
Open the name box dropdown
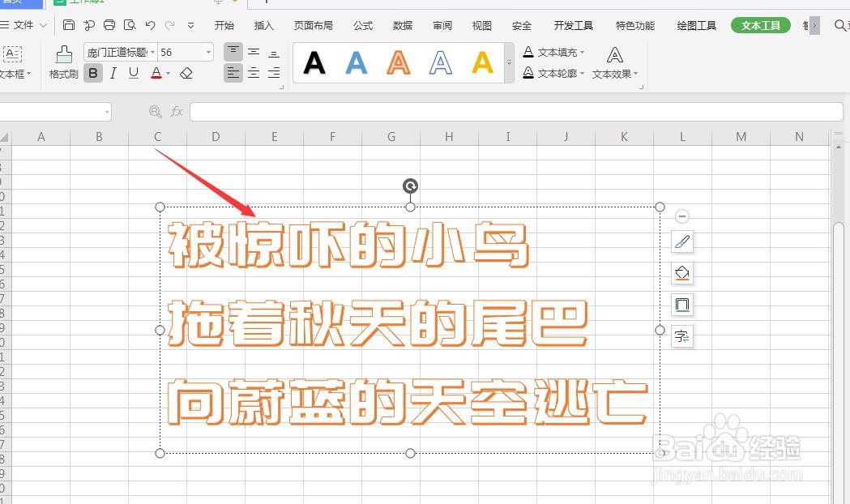107,112
